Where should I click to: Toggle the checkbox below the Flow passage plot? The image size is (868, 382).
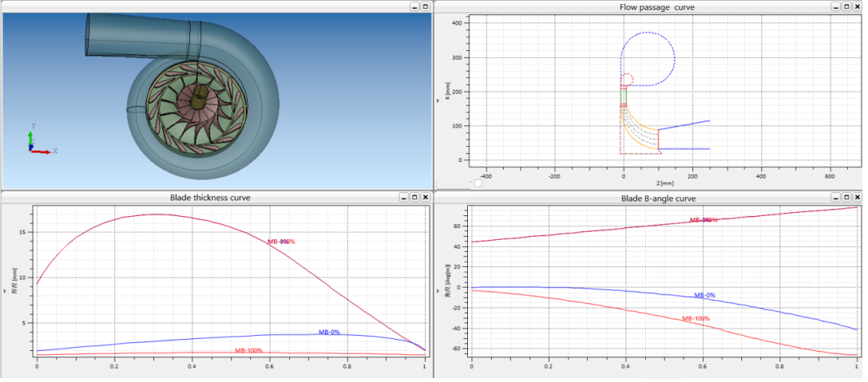[478, 183]
